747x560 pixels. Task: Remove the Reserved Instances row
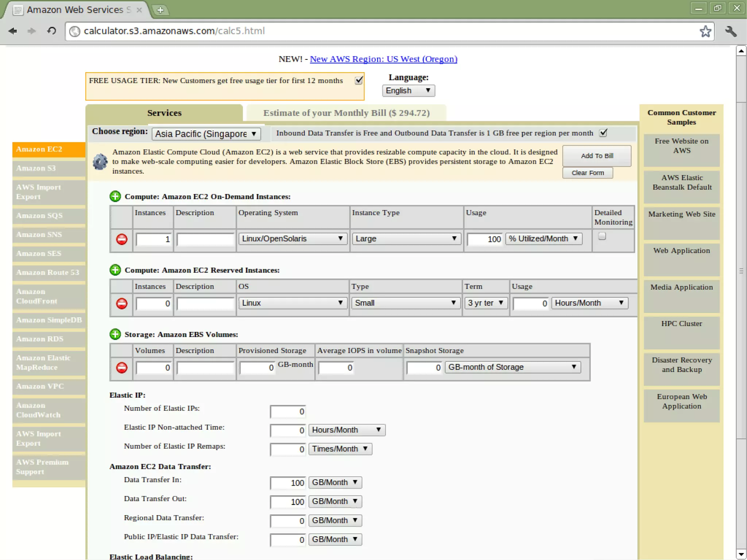(x=121, y=303)
